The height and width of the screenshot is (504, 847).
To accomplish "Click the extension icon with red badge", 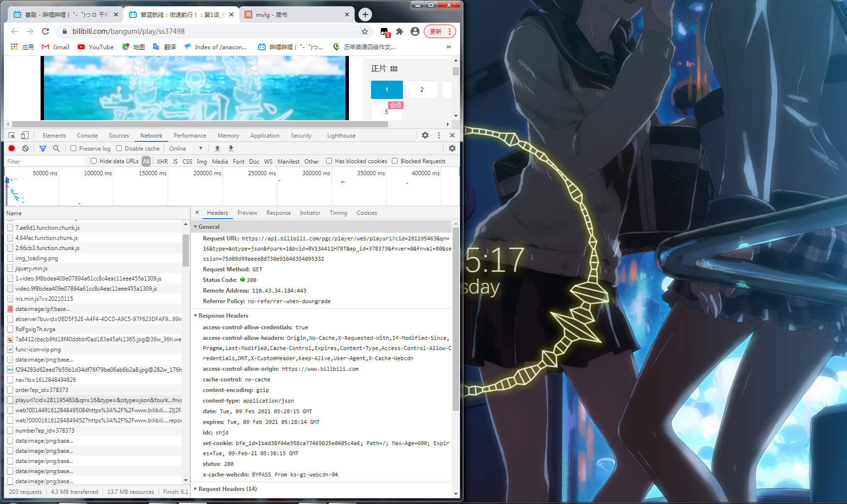I will [x=385, y=32].
